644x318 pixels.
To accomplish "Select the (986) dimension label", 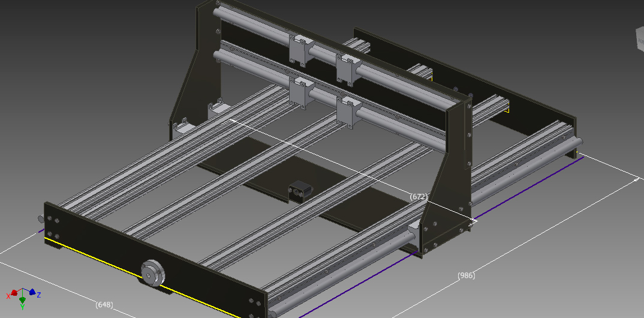I will (466, 275).
